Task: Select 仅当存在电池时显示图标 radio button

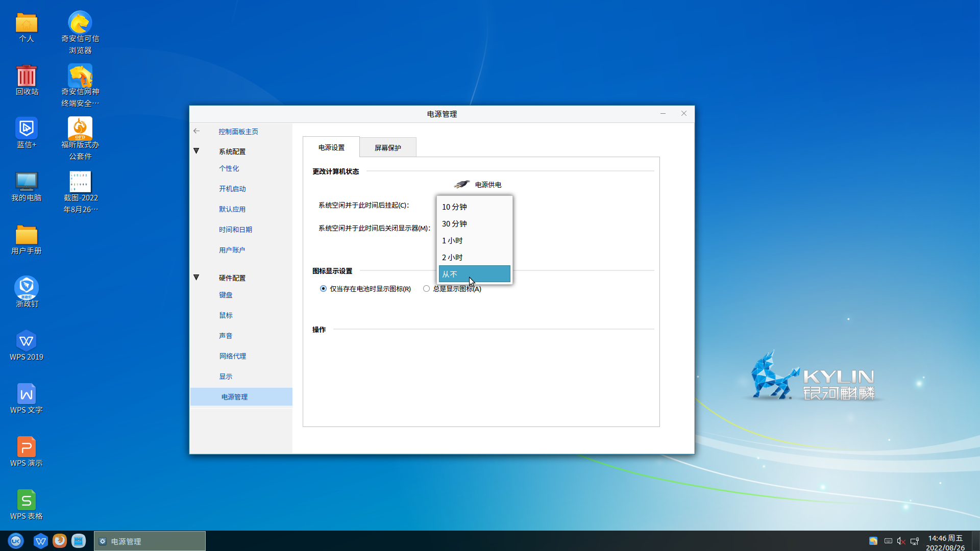Action: tap(323, 289)
